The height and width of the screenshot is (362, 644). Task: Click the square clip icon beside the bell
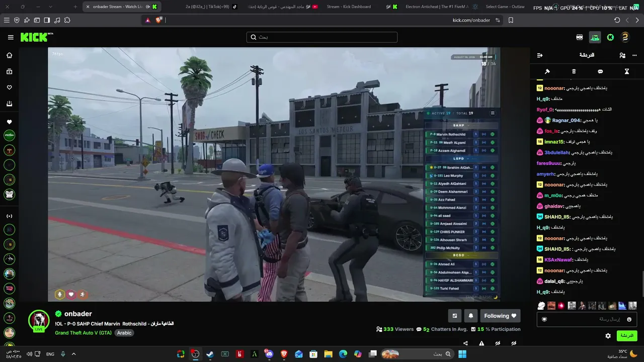tap(455, 316)
